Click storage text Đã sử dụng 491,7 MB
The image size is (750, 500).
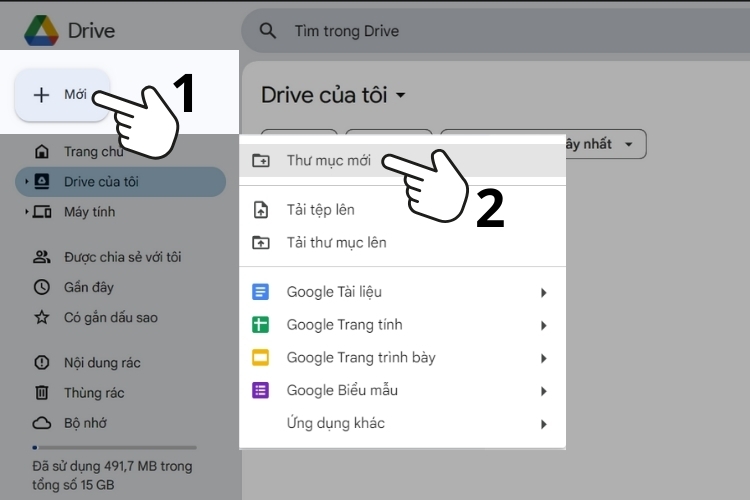tap(112, 475)
